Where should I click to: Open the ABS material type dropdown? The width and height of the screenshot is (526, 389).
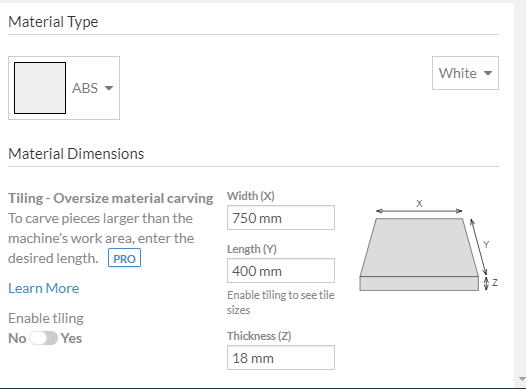coord(93,88)
